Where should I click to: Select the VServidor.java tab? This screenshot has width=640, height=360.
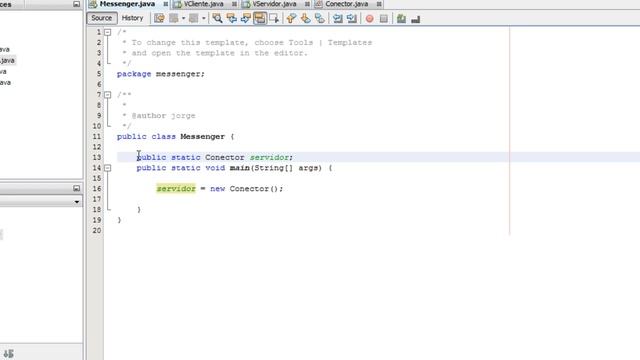(274, 4)
